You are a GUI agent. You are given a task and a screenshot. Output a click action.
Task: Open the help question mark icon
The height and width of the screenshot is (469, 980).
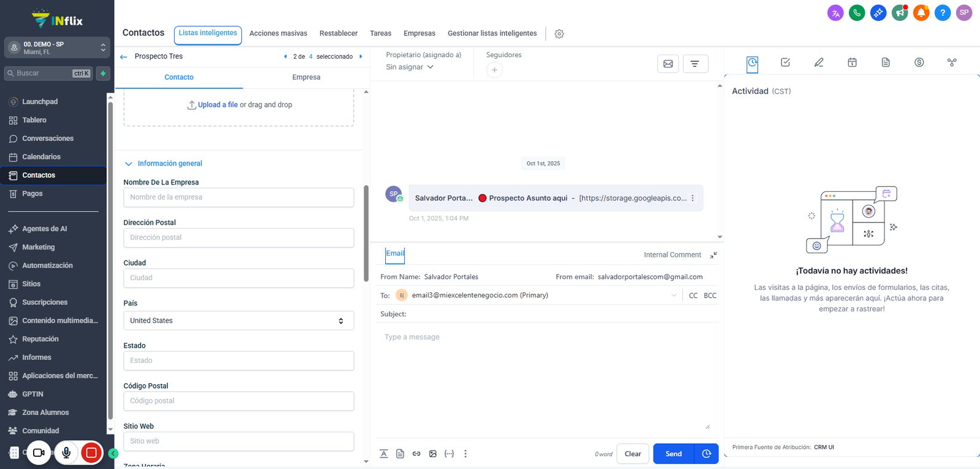point(943,13)
